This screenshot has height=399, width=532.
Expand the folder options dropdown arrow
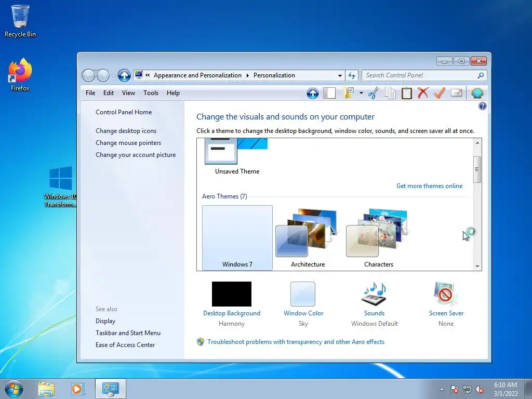coord(361,93)
